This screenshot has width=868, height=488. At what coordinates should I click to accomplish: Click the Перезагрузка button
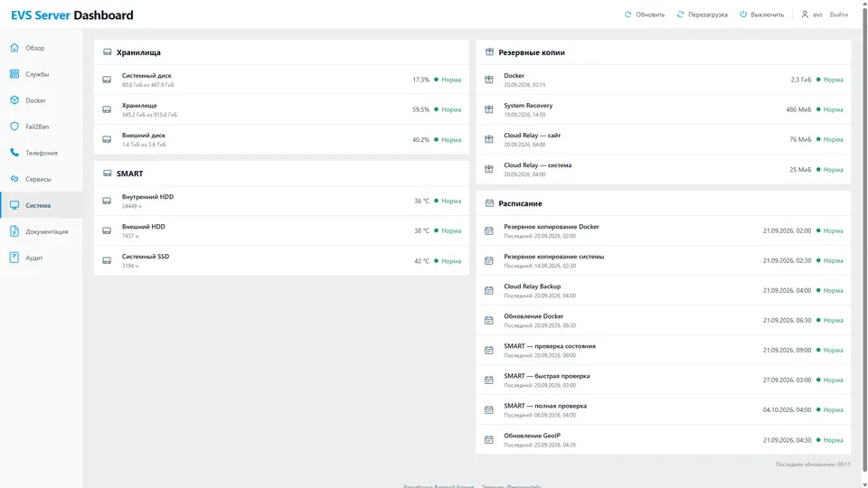[702, 14]
